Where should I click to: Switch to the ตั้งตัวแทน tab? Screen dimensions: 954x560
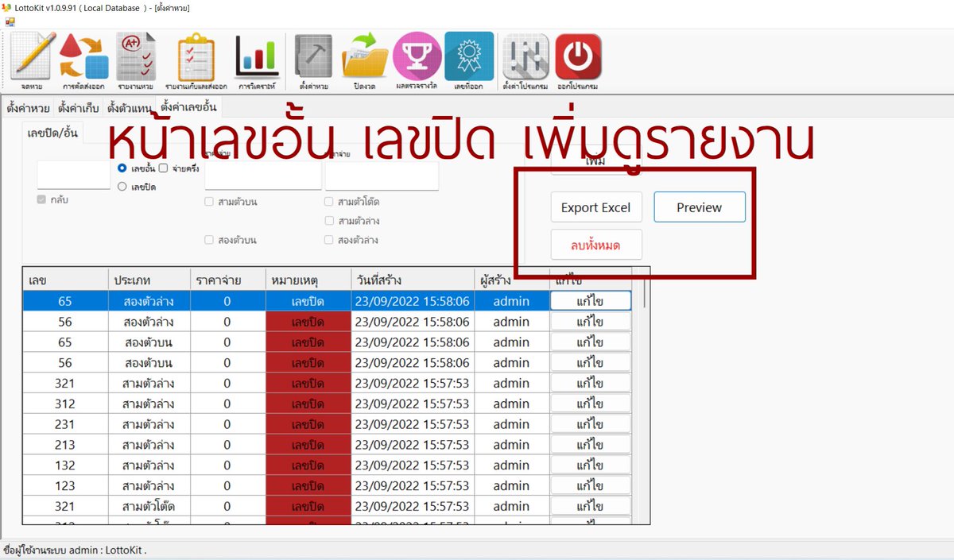130,107
